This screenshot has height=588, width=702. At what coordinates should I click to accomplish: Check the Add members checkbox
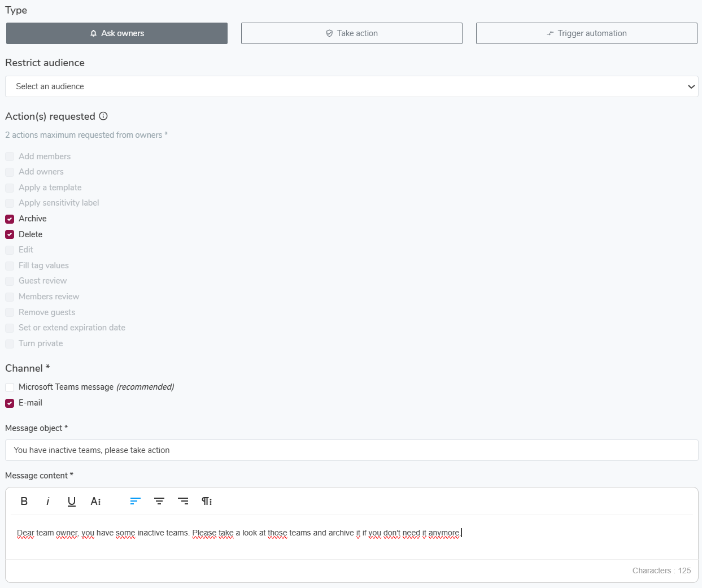10,156
